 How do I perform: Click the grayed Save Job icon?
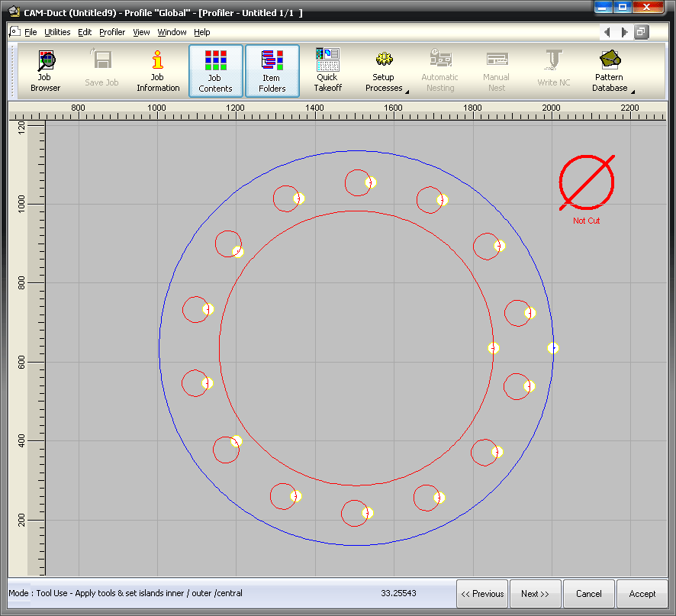(101, 69)
